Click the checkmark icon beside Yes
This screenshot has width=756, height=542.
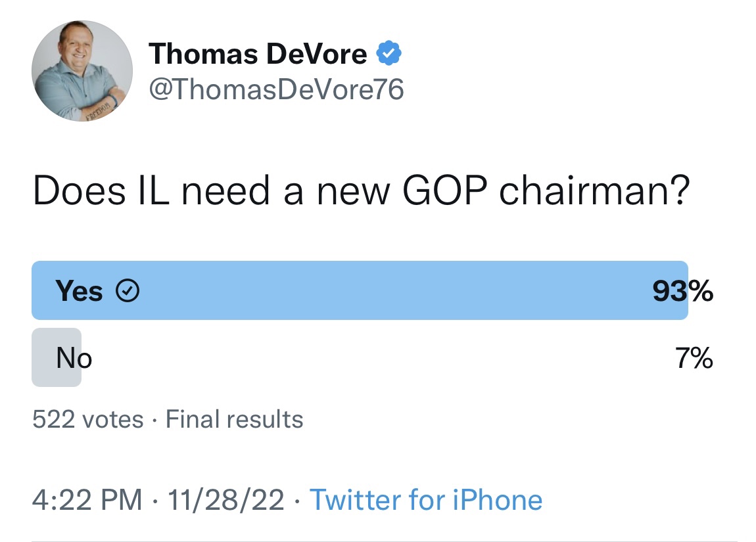click(x=128, y=290)
